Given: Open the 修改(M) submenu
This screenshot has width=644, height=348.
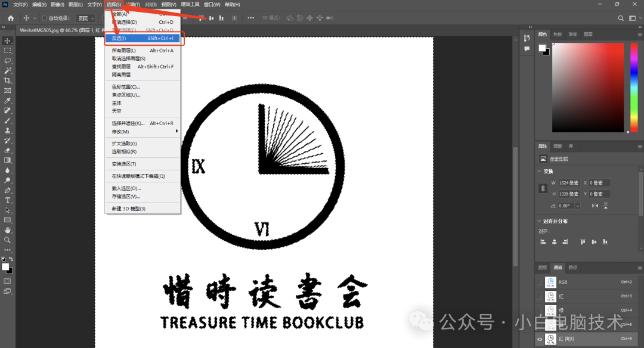Looking at the screenshot, I should click(143, 132).
